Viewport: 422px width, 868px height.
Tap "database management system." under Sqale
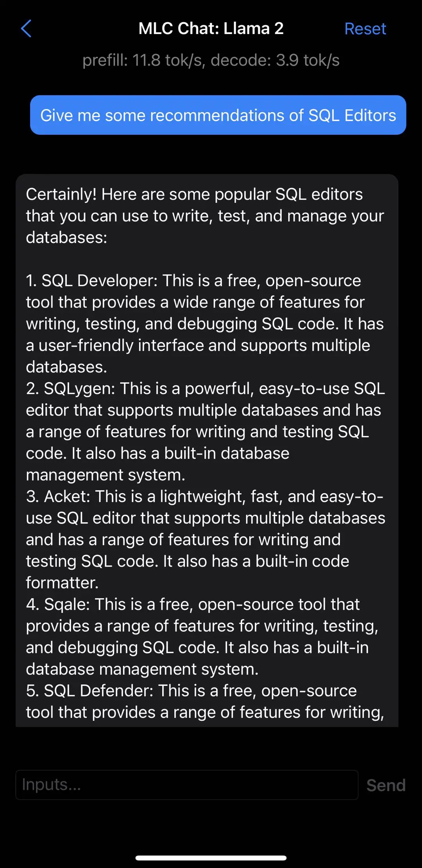click(x=142, y=669)
